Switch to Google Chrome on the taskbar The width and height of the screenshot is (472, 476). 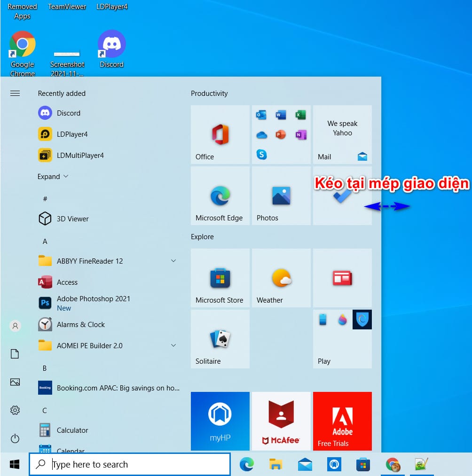coord(393,464)
